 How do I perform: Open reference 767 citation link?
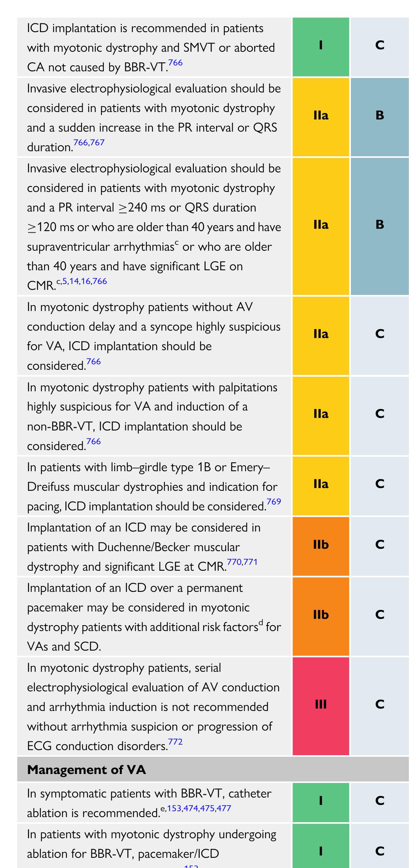pyautogui.click(x=98, y=143)
